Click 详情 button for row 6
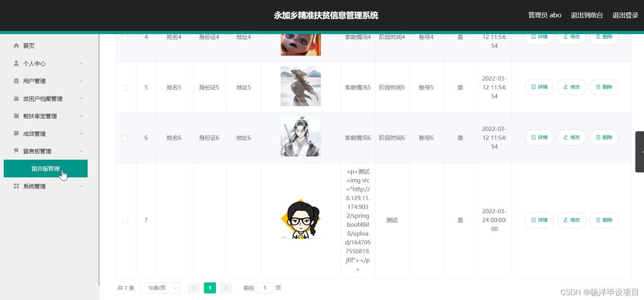Screen dimensions: 644x300 539,137
